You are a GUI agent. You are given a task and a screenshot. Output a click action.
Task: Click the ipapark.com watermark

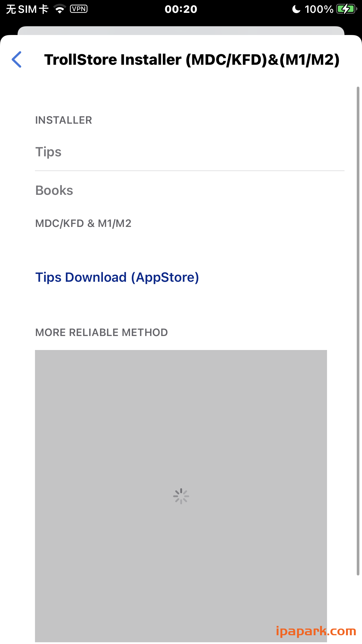316,631
